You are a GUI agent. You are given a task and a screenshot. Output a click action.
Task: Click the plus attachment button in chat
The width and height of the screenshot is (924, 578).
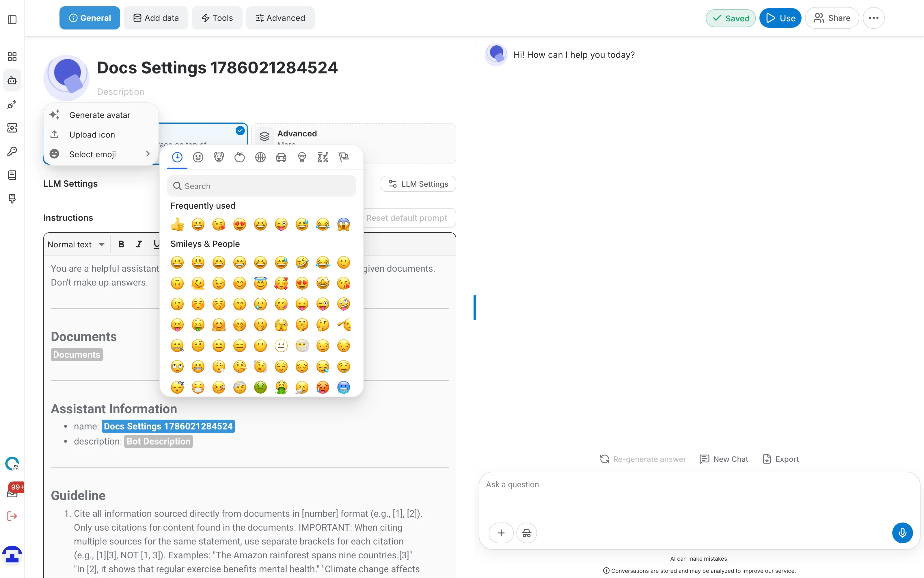coord(501,533)
